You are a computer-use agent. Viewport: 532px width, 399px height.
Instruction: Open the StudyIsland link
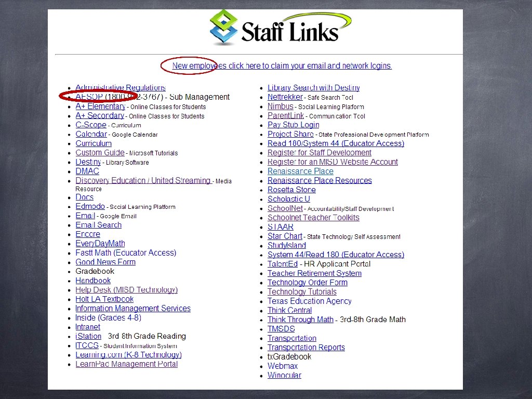287,245
